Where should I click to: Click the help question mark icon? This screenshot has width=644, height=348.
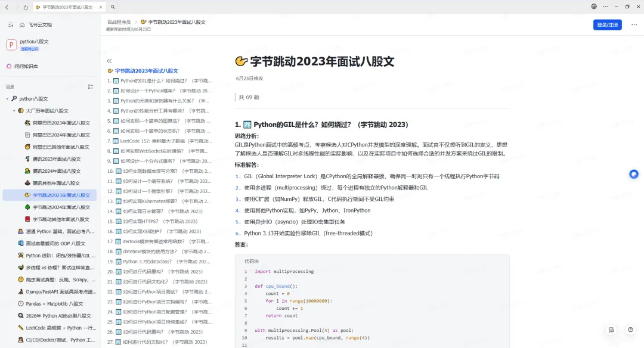pos(630,330)
